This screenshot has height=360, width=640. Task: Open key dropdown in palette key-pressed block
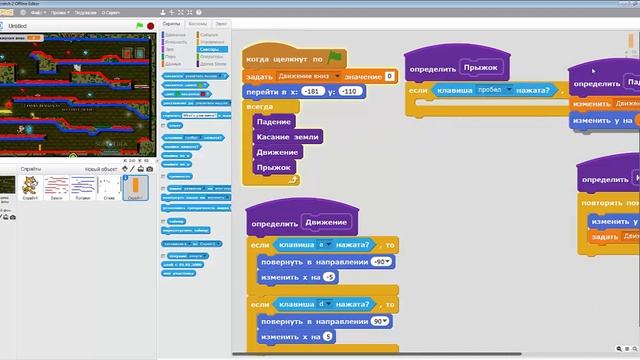(x=201, y=138)
